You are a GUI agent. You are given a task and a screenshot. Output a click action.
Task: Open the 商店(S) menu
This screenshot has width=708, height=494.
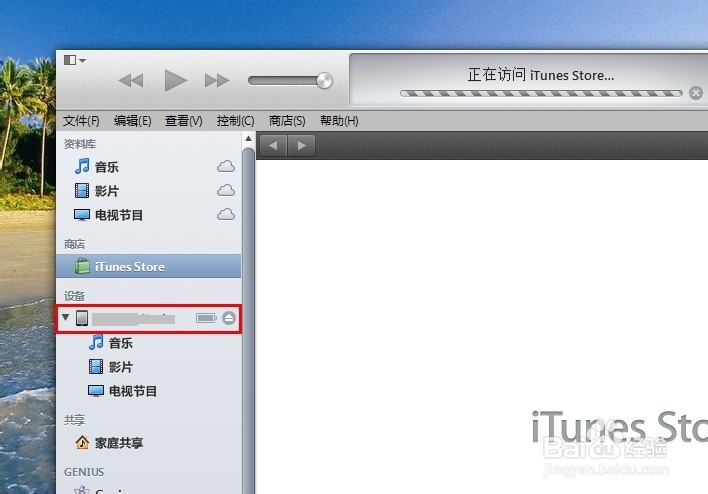coord(287,121)
